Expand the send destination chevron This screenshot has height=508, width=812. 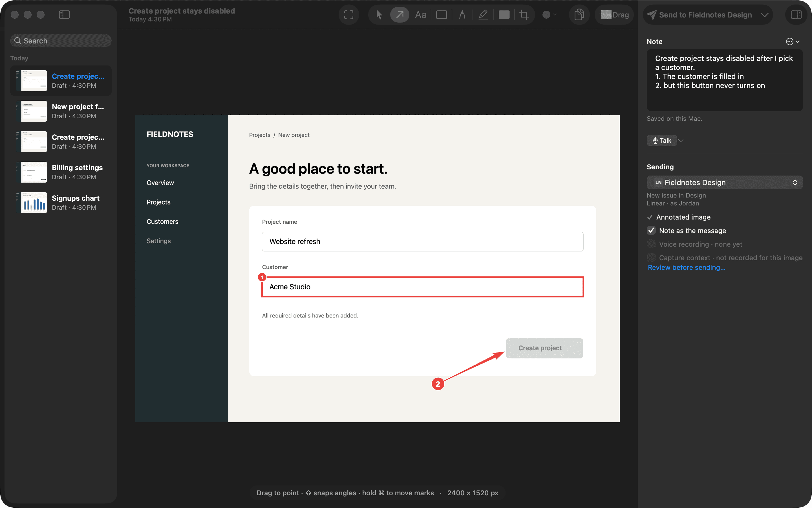pyautogui.click(x=764, y=15)
